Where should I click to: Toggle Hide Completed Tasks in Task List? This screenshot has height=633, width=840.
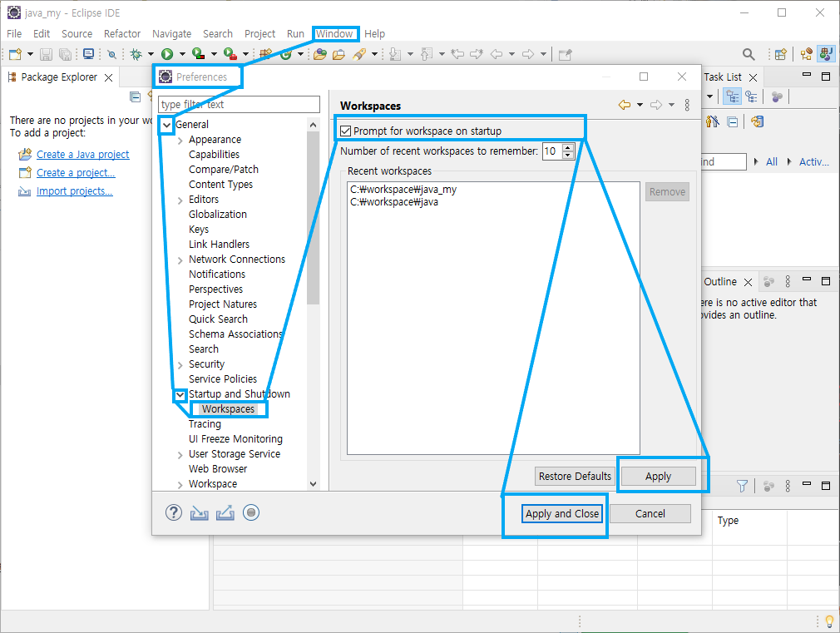coord(713,122)
